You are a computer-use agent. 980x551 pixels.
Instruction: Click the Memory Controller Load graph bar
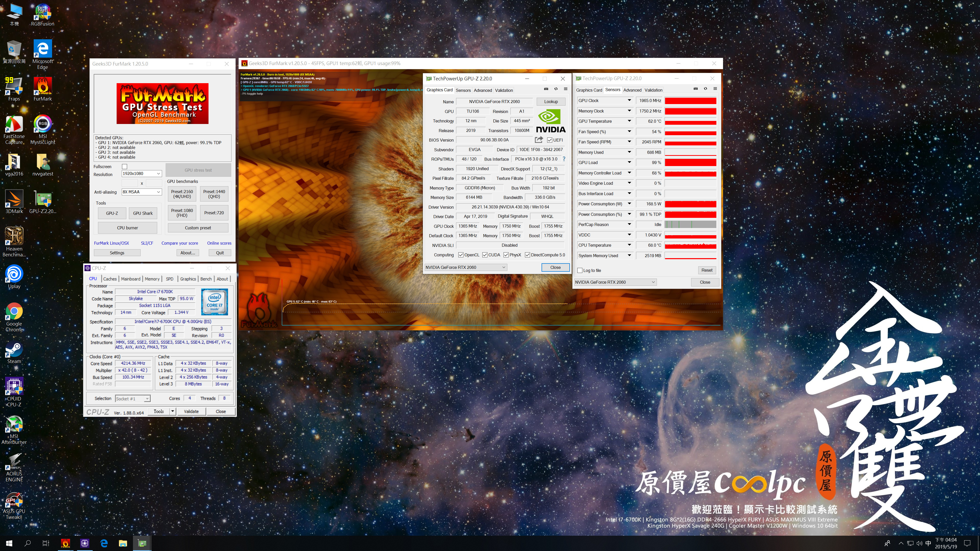pos(690,173)
